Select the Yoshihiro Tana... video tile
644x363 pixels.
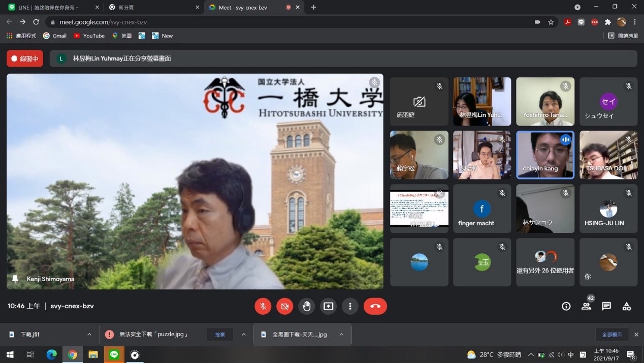pos(545,102)
